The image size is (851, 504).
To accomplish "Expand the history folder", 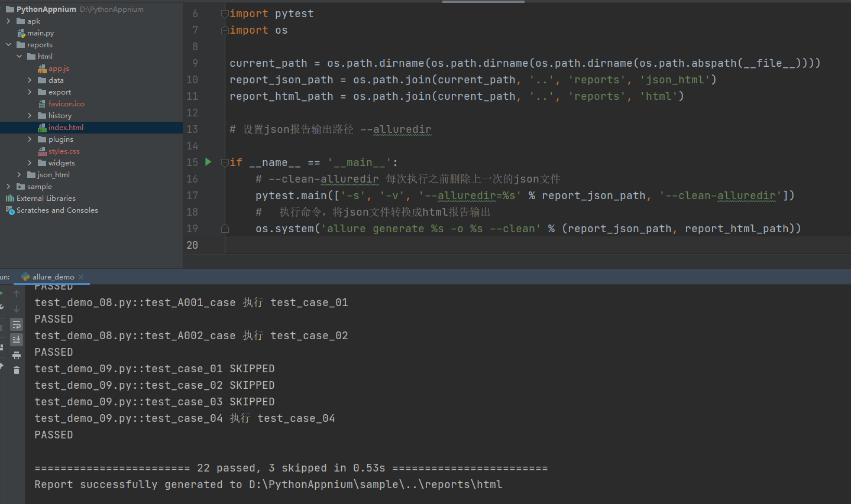I will pyautogui.click(x=30, y=116).
